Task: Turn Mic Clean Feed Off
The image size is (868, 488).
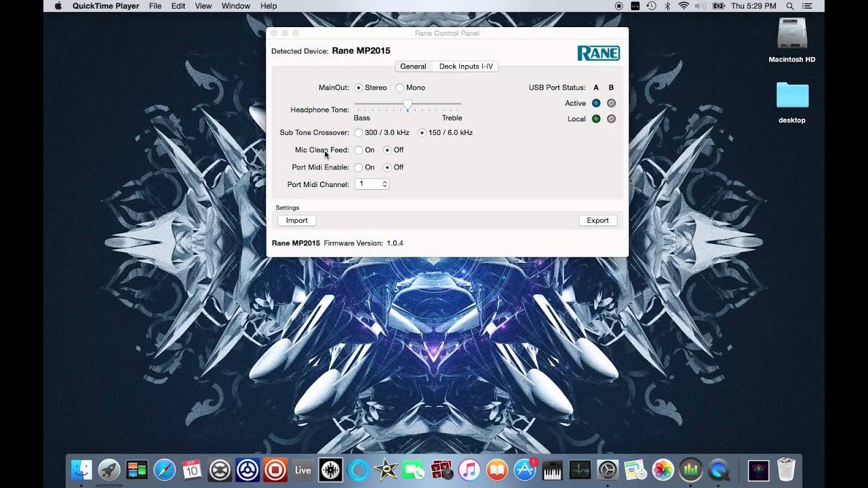Action: pyautogui.click(x=387, y=150)
